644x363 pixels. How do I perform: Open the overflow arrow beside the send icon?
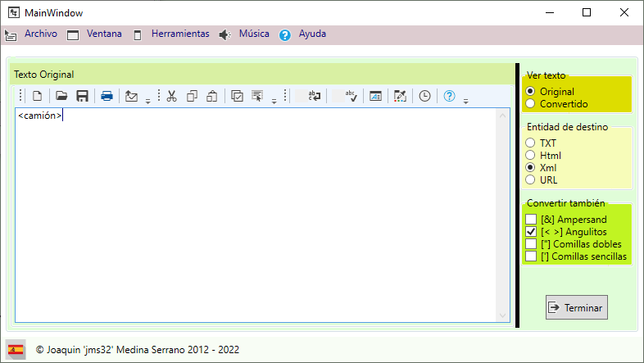[147, 102]
